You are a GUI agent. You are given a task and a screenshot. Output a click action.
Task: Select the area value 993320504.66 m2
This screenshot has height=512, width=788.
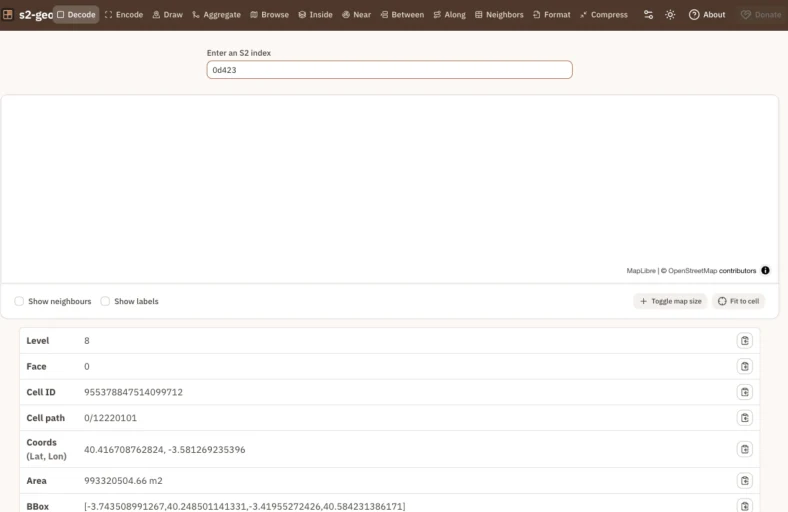pyautogui.click(x=123, y=481)
